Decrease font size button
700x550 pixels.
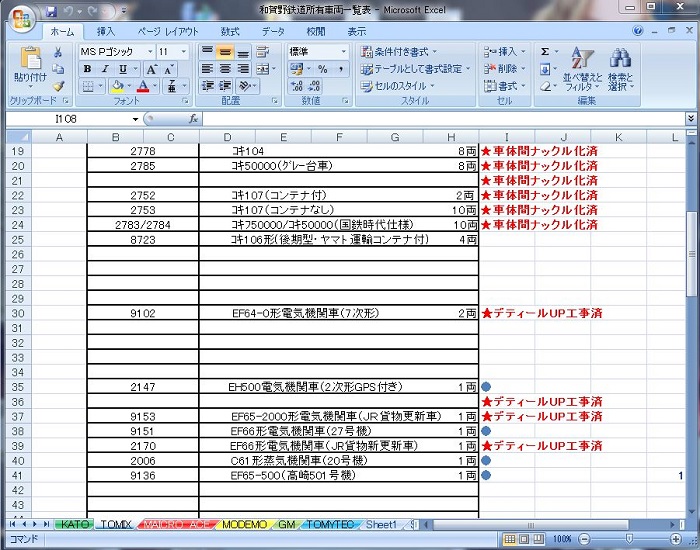[x=168, y=69]
